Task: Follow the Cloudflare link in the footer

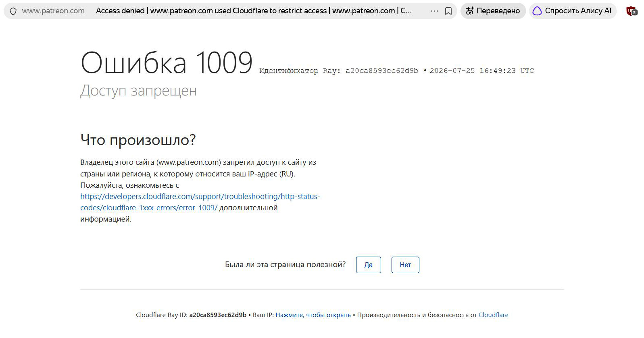Action: pos(493,315)
